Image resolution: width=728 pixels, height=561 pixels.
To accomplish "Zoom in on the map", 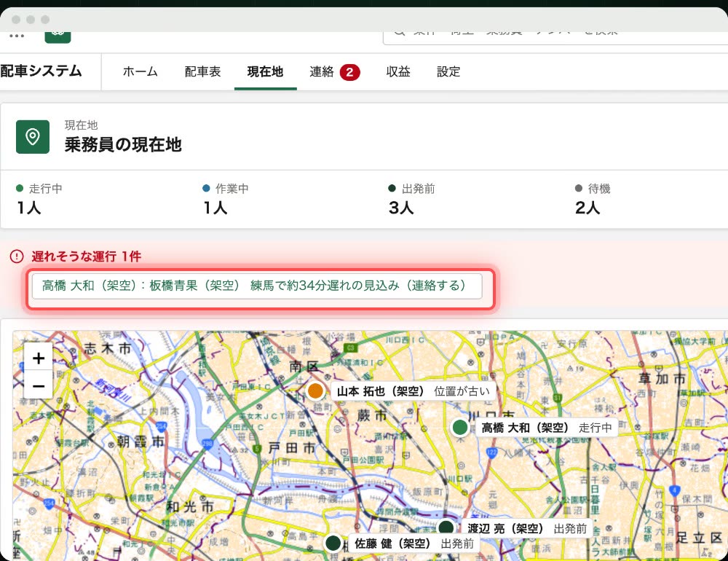I will (x=39, y=358).
